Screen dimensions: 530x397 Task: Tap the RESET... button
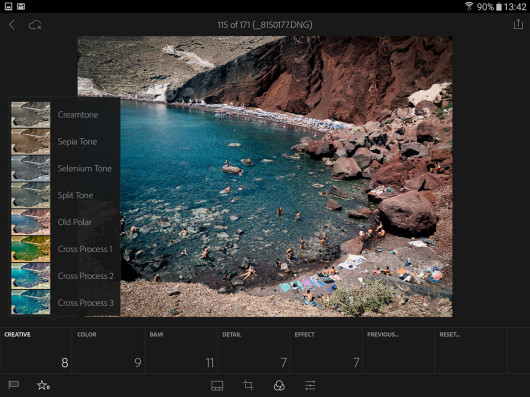(471, 350)
